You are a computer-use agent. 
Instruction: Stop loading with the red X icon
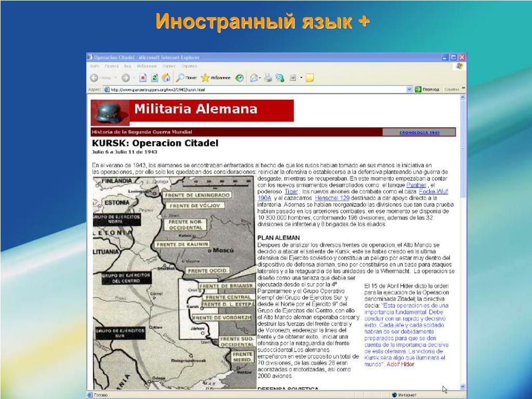pos(143,78)
